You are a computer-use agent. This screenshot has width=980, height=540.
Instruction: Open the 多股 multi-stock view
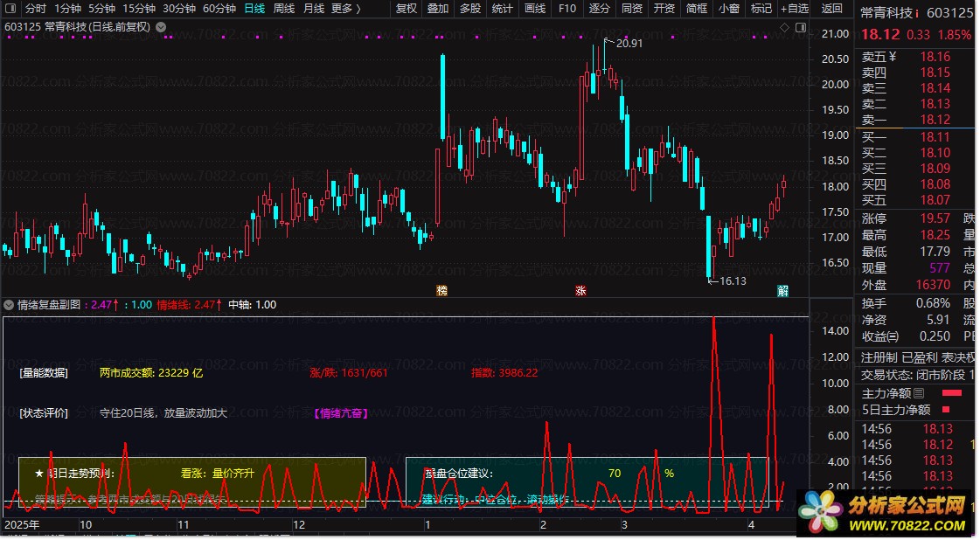point(470,8)
